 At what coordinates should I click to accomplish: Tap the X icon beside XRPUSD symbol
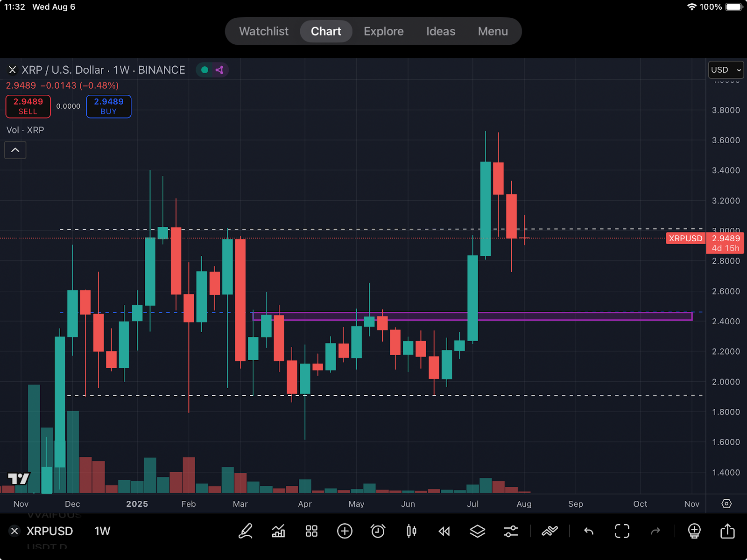[14, 531]
